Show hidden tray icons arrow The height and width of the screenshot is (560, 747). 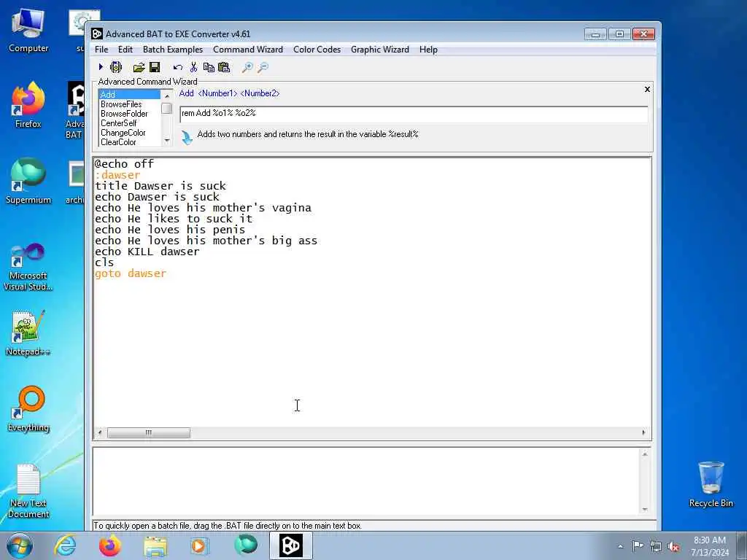click(620, 547)
